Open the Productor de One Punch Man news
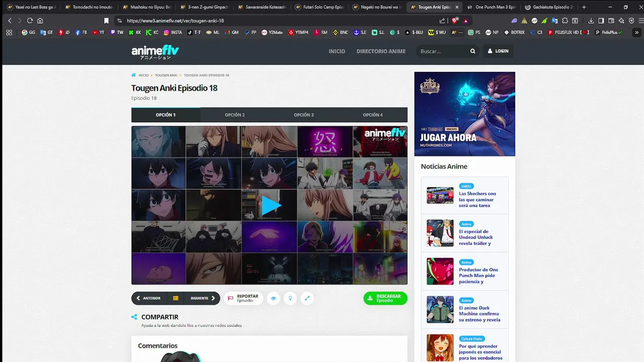 [478, 276]
